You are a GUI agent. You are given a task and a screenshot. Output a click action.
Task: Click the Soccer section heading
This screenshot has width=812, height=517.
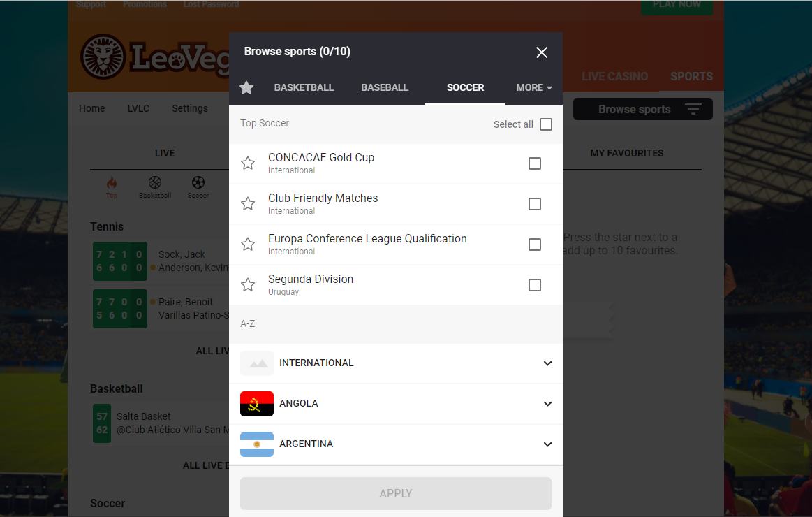pos(108,504)
